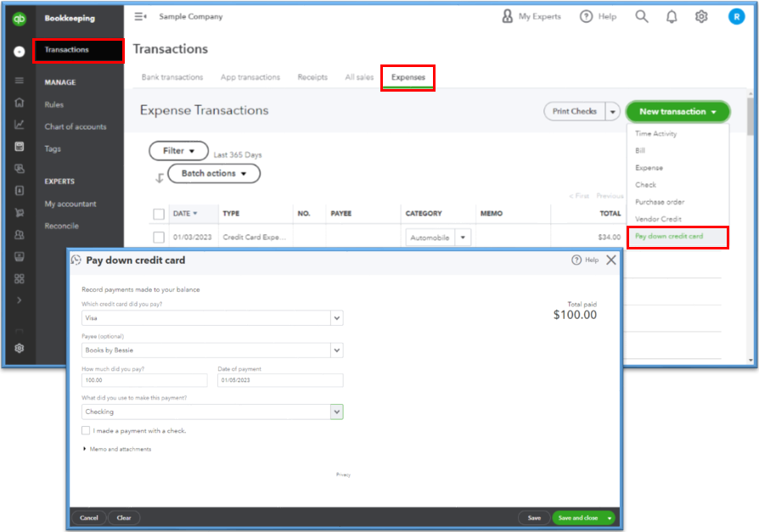Open the Expenses document icon in left rail
The image size is (759, 532).
tap(19, 191)
